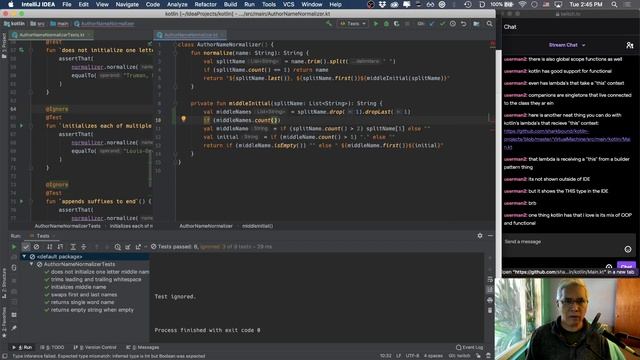Click Clear All trash icon in console sidebar

(x=490, y=310)
